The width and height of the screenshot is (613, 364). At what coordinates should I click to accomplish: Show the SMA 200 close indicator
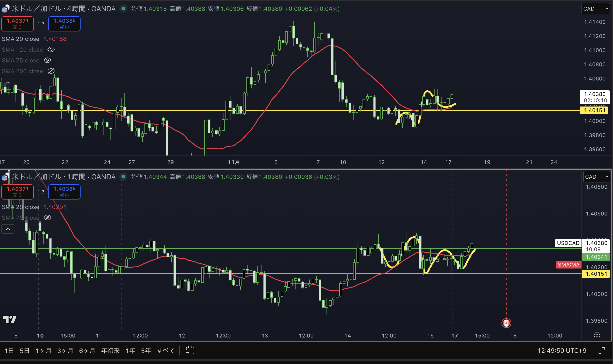(51, 71)
